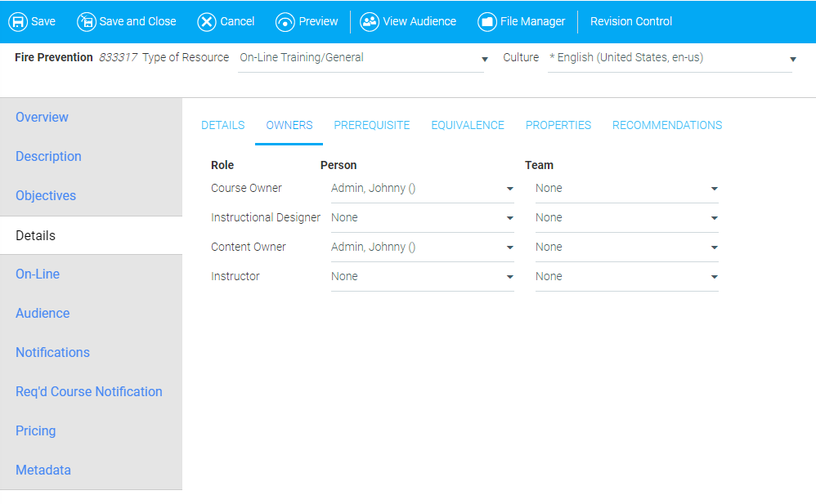Screen dimensions: 816x504
Task: Select the OWNERS tab
Action: (x=289, y=125)
